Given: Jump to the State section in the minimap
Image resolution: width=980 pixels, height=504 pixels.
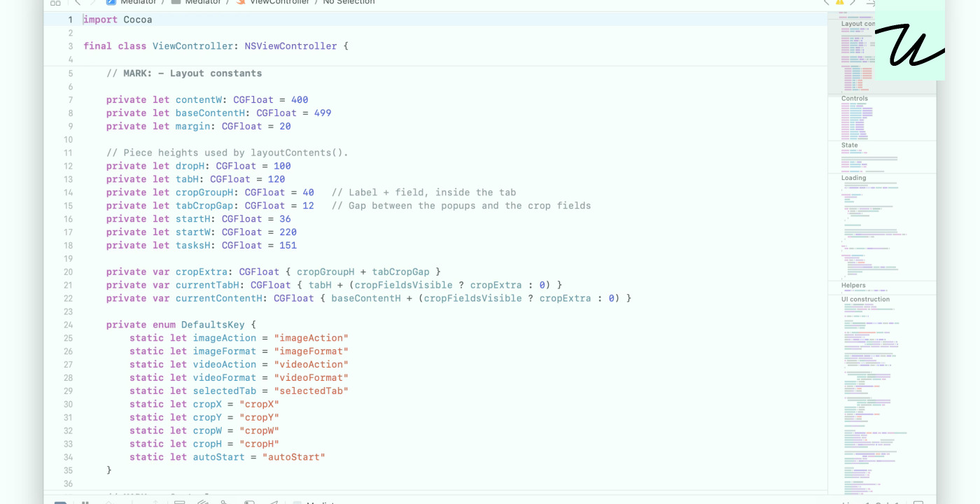Looking at the screenshot, I should pos(850,146).
